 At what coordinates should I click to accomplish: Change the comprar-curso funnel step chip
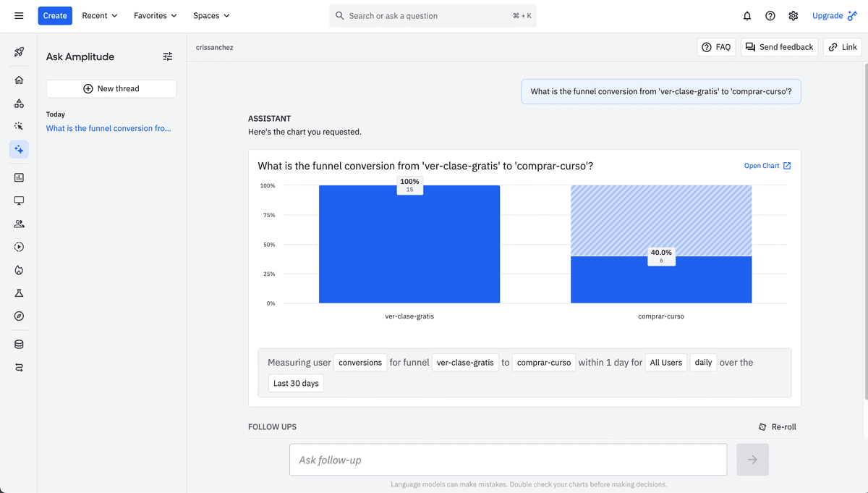point(544,363)
